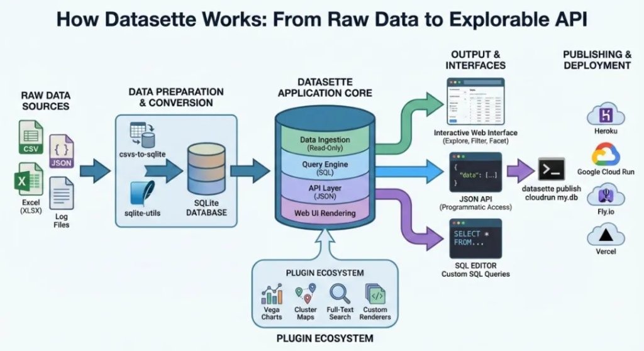The image size is (644, 351).
Task: Click the green CSV file icon
Action: point(31,137)
